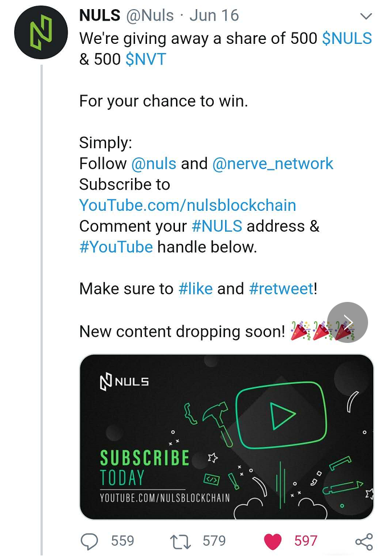This screenshot has height=556, width=392.
Task: Open the $NVT cashtag link
Action: [146, 59]
